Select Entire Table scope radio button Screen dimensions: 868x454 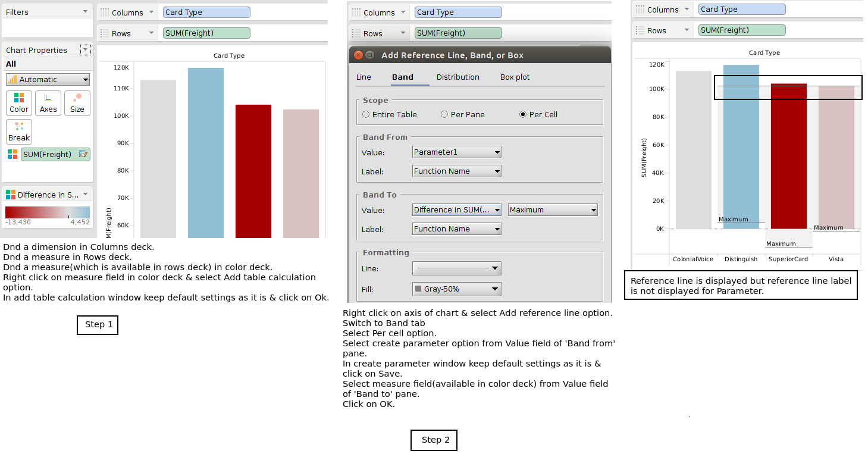click(x=366, y=114)
